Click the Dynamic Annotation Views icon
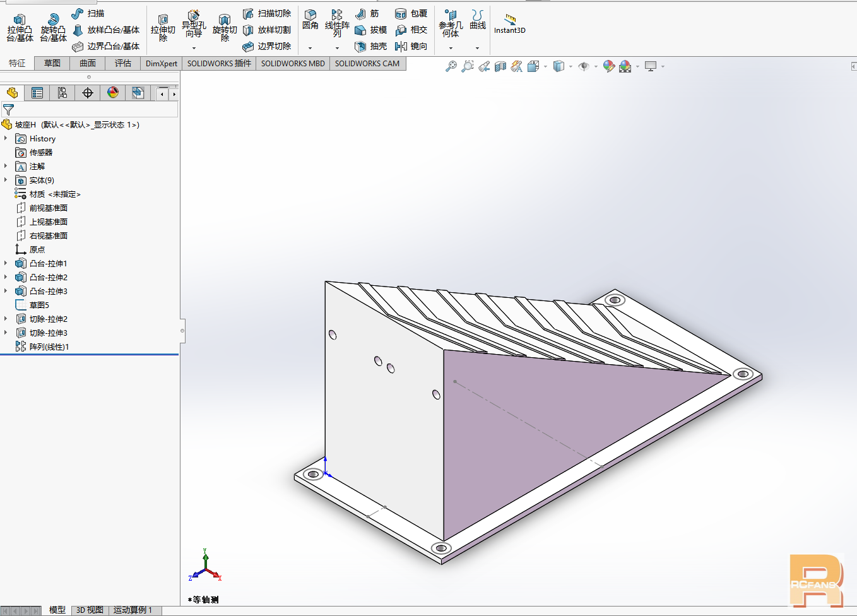This screenshot has width=857, height=616. coord(517,66)
